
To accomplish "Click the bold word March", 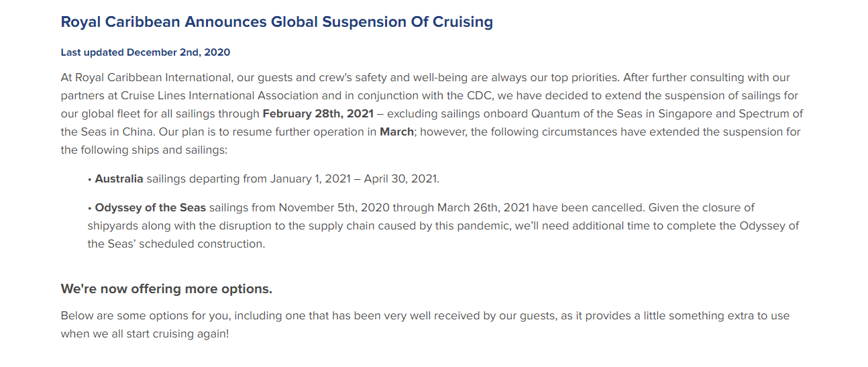I will (396, 132).
